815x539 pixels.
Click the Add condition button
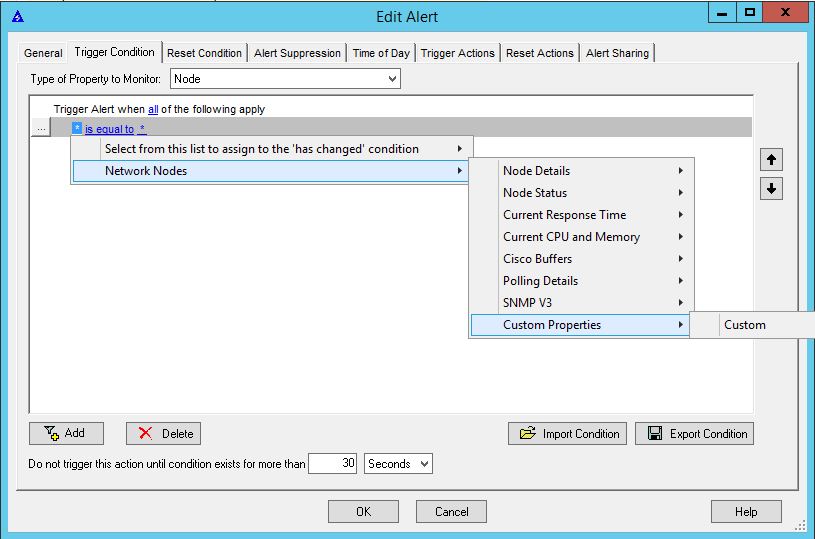tap(67, 433)
